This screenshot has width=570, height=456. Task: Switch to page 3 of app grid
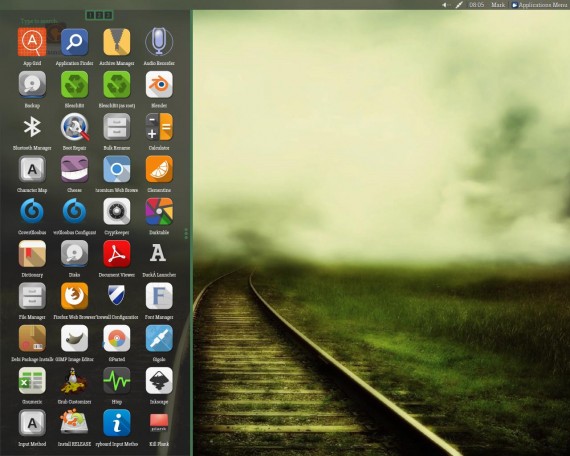108,15
